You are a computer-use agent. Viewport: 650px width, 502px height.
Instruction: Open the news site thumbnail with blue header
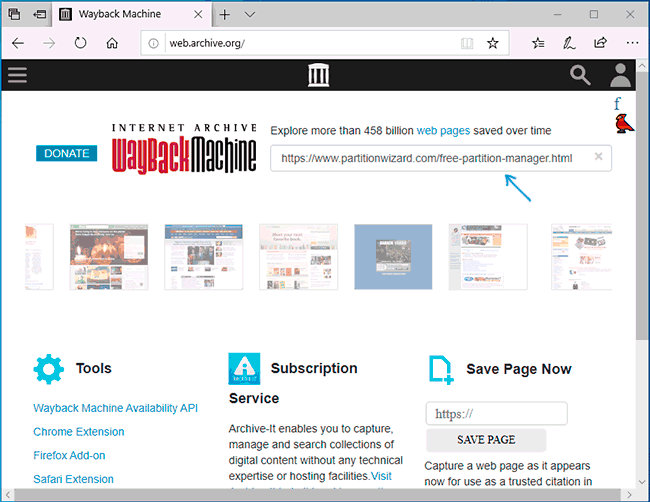(204, 257)
